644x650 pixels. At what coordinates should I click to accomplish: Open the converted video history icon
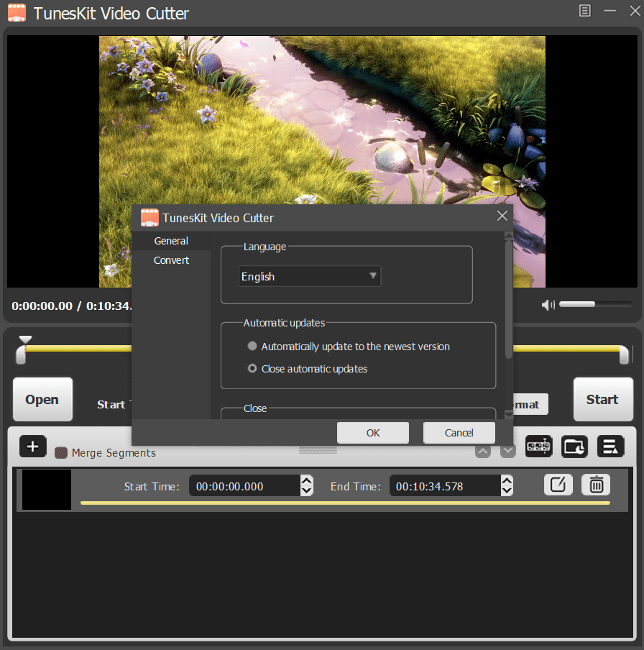(x=538, y=447)
